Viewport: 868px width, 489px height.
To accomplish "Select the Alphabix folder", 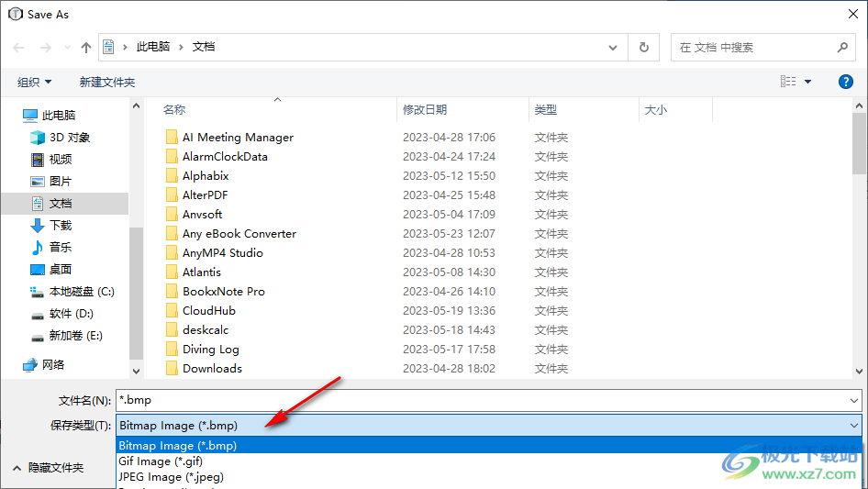I will pos(197,176).
